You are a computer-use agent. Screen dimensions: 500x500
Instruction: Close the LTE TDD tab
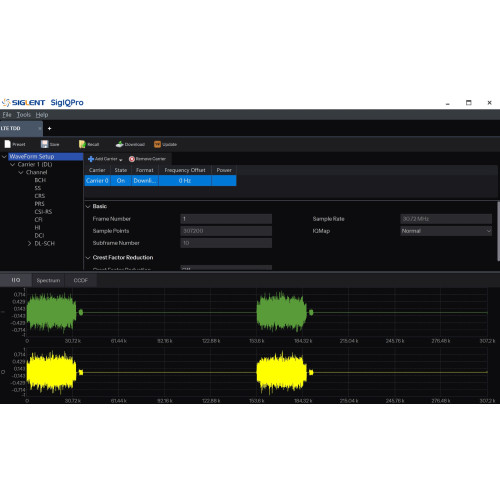pos(40,128)
